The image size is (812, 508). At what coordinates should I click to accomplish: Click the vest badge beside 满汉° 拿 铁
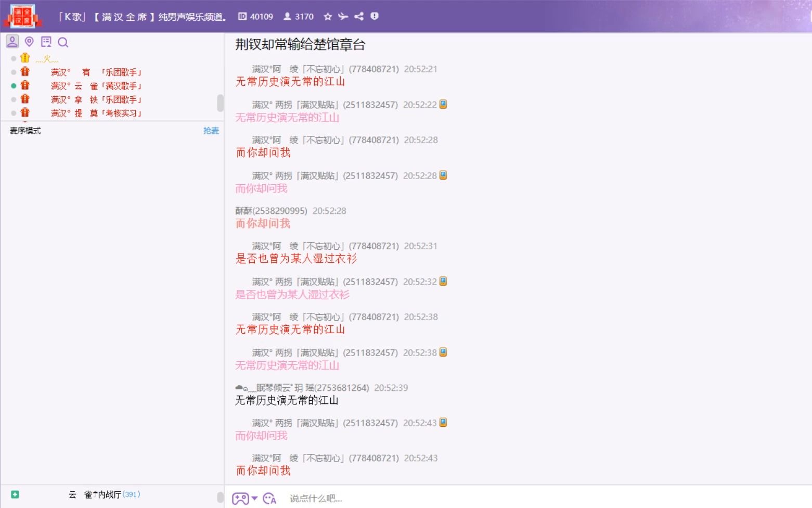(x=25, y=98)
